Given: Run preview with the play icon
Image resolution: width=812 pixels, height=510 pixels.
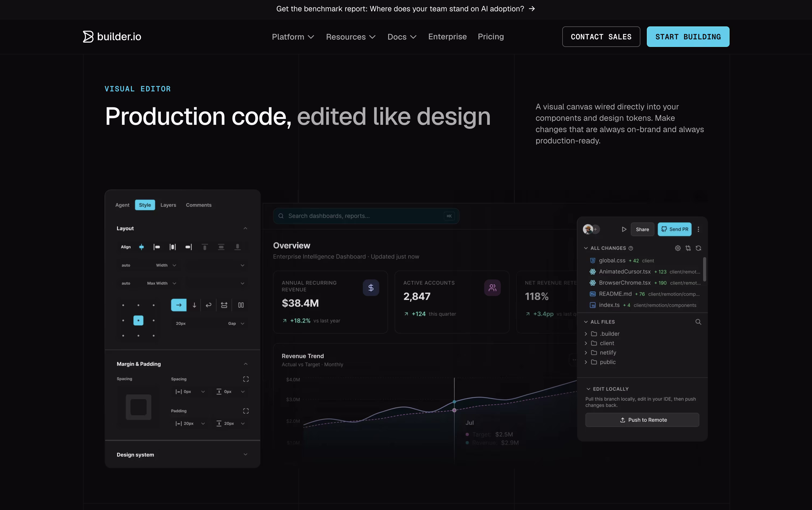Looking at the screenshot, I should (624, 229).
